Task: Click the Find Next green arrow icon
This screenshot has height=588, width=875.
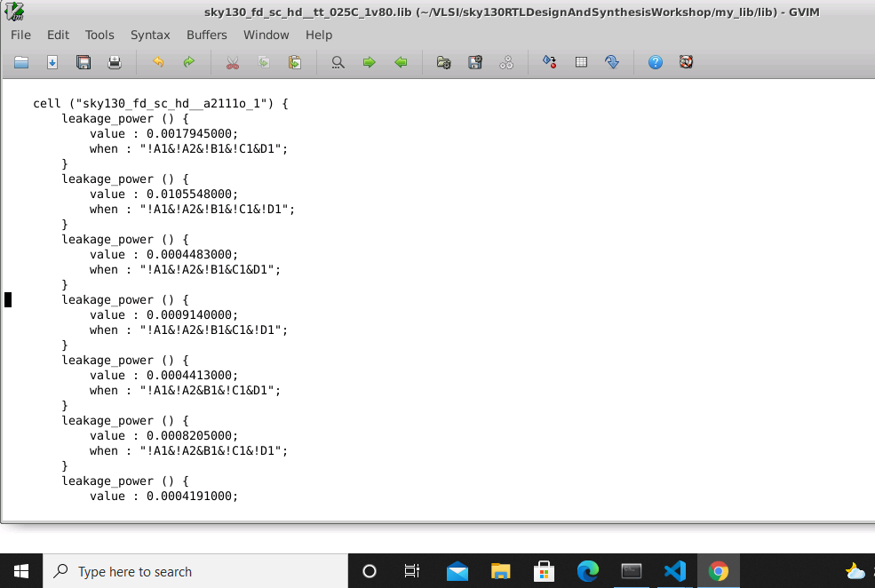Action: click(x=369, y=62)
